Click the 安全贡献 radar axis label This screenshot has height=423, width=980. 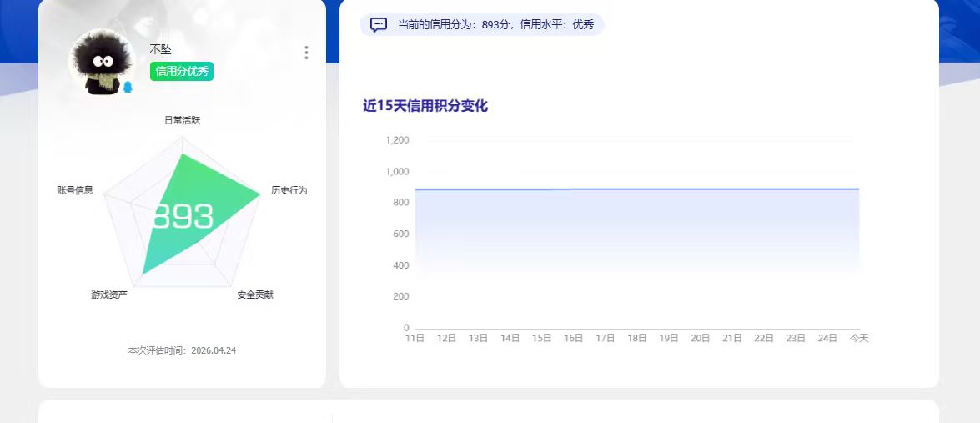tap(255, 295)
